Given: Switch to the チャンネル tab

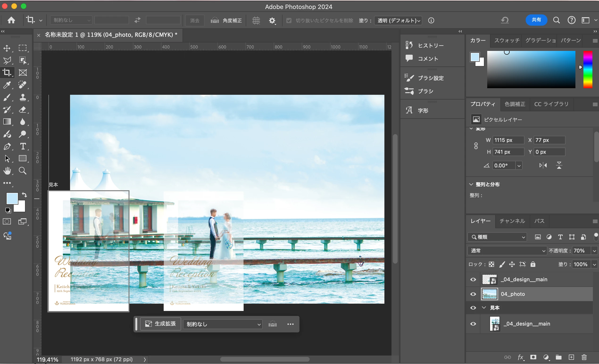Looking at the screenshot, I should coord(512,221).
